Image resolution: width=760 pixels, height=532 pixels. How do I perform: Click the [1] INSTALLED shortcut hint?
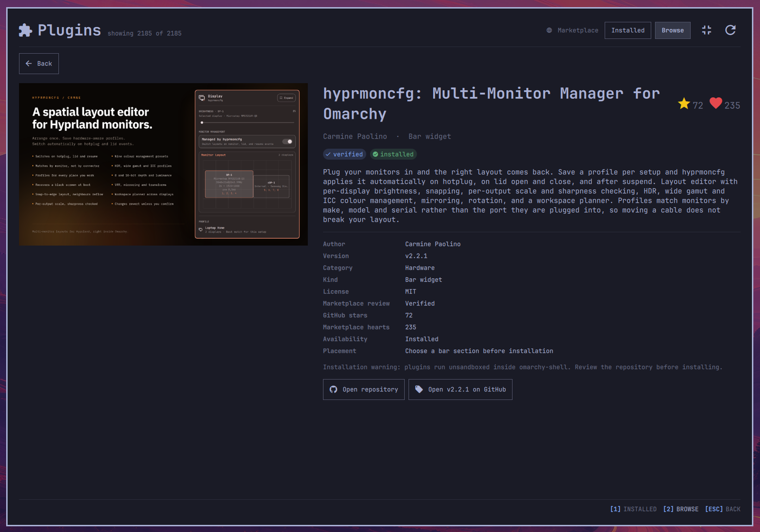pos(633,509)
